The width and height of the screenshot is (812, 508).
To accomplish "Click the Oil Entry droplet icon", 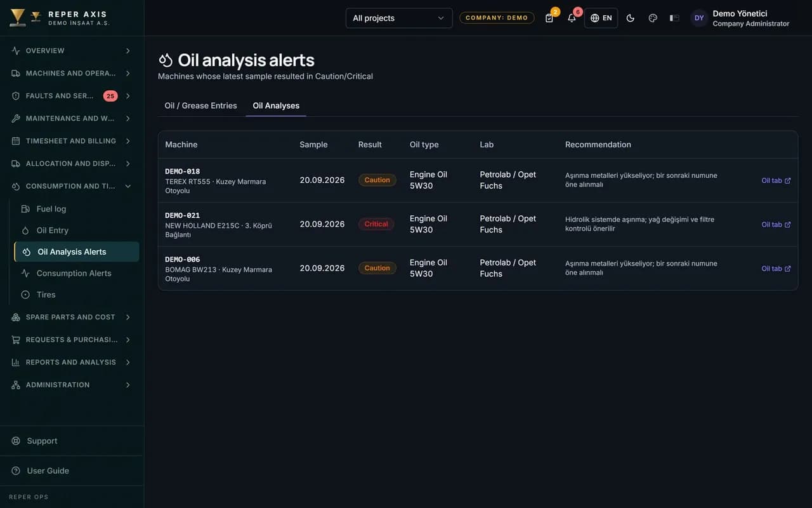I will coord(25,231).
